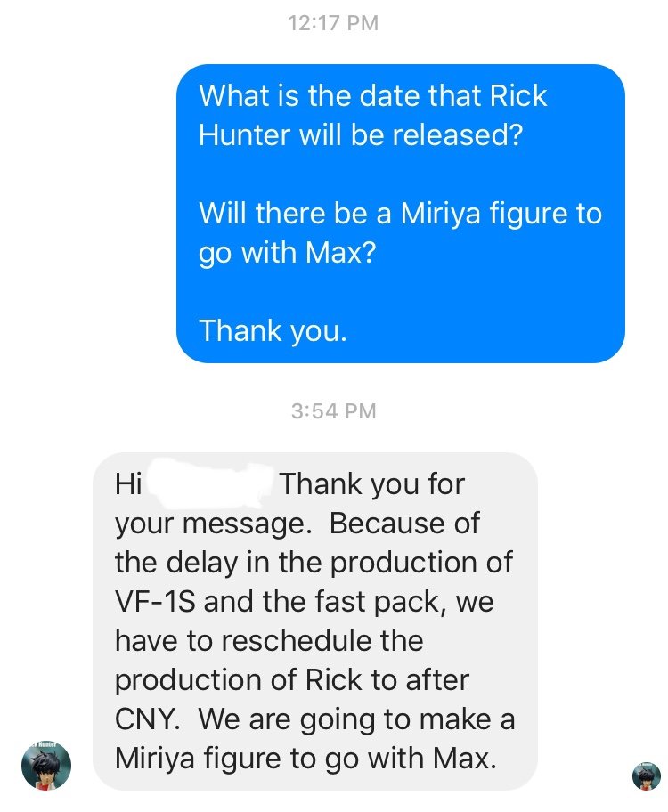Screen dimensions: 668x812
Task: Click 'Miriya figure to go with Max.'
Action: (305, 759)
